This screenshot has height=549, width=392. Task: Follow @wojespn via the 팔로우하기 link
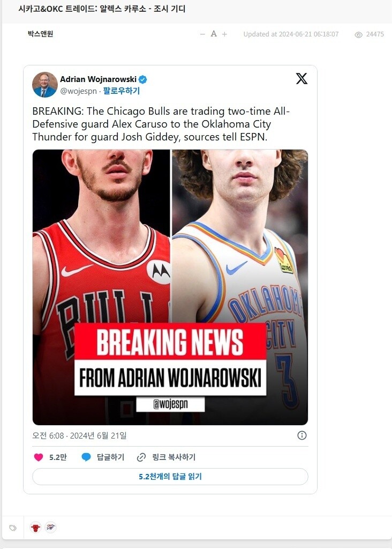[x=122, y=91]
